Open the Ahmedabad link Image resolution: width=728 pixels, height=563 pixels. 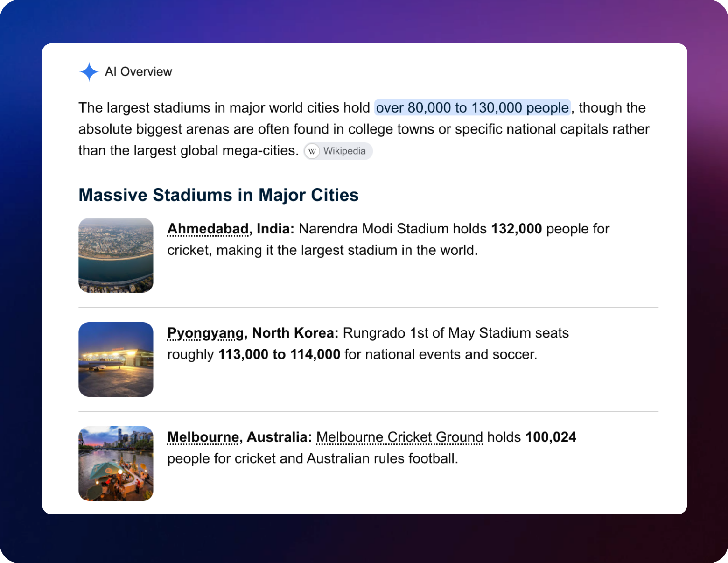(x=208, y=229)
